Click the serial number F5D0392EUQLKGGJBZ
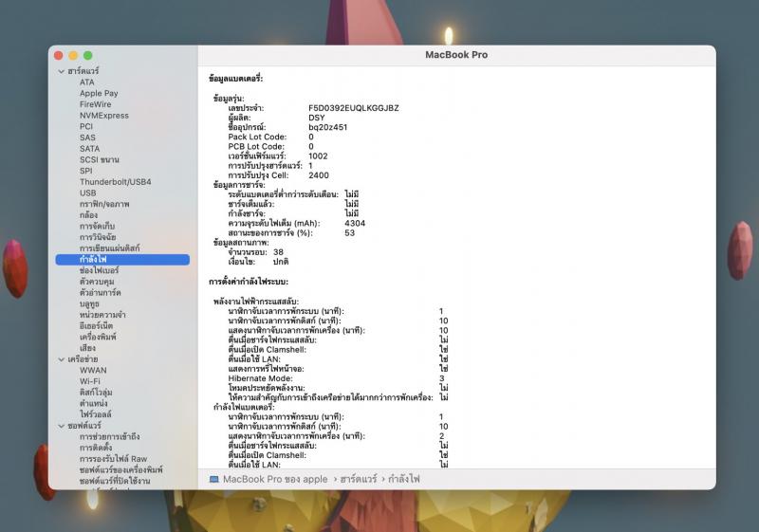Screen dimensions: 759x532 (354, 108)
